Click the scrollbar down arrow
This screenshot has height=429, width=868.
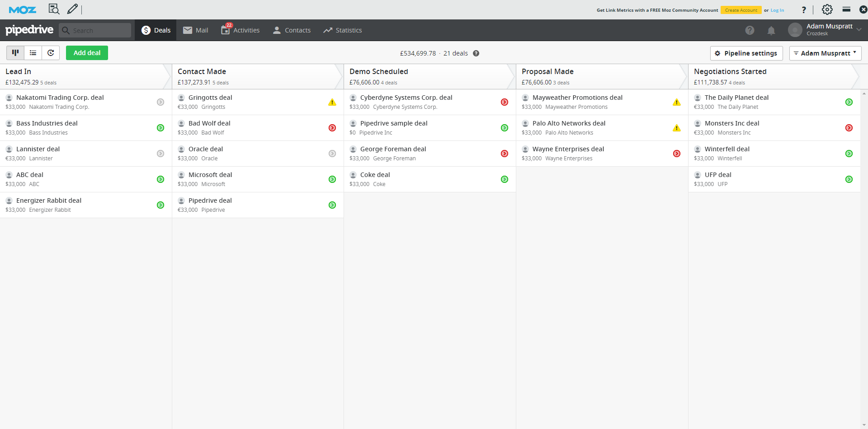pos(864,425)
